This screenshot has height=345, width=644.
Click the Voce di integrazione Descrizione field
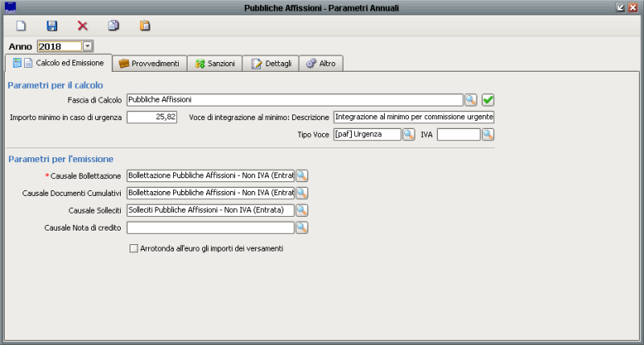(414, 117)
